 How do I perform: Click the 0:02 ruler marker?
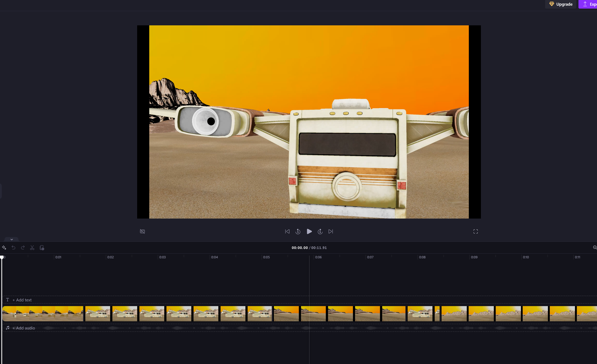pos(110,257)
